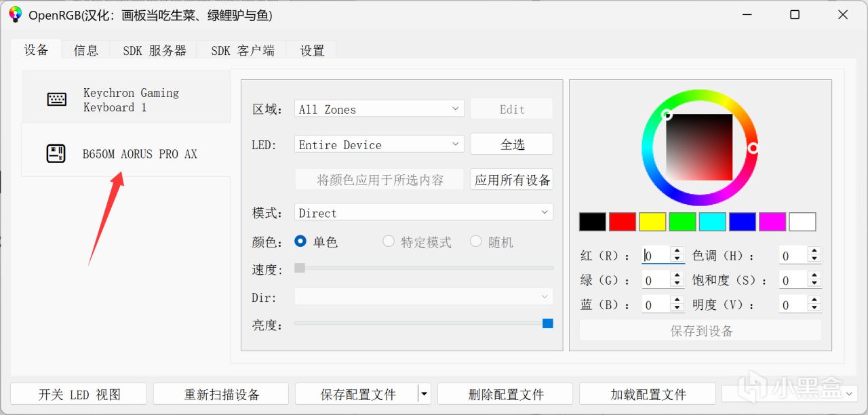
Task: Open the 模式 Direct dropdown
Action: 424,212
